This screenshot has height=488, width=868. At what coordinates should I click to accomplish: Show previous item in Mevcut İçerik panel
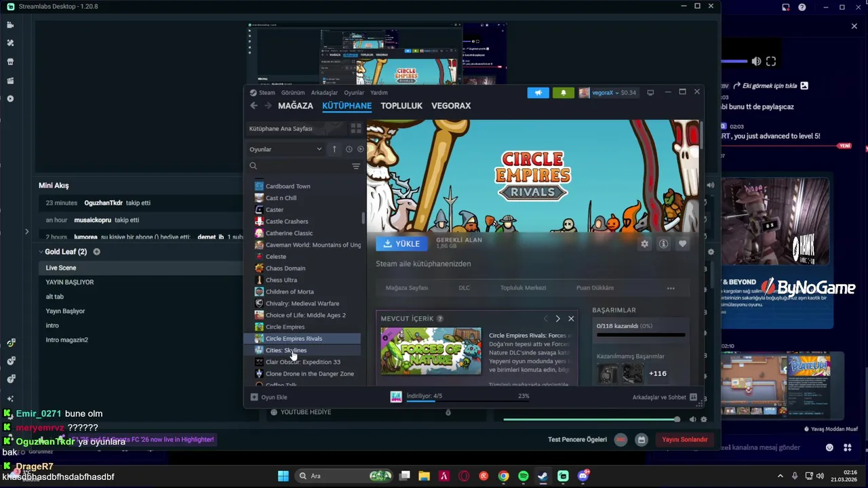(x=545, y=319)
